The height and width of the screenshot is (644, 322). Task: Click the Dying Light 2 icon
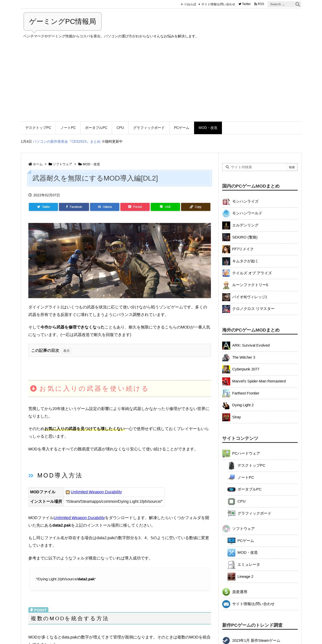pyautogui.click(x=226, y=405)
